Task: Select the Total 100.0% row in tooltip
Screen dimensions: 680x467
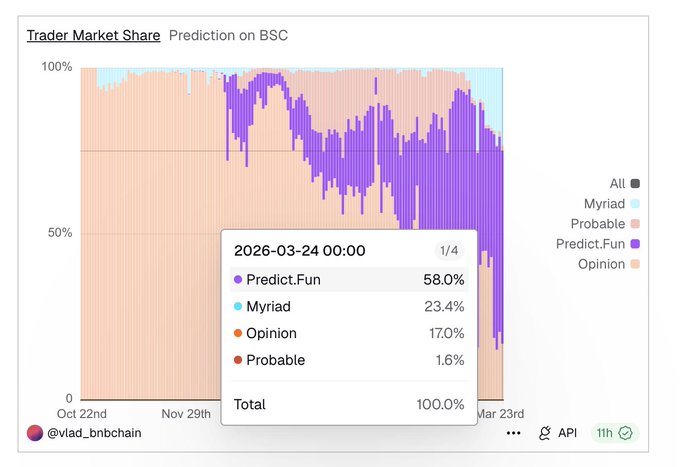Action: 348,404
